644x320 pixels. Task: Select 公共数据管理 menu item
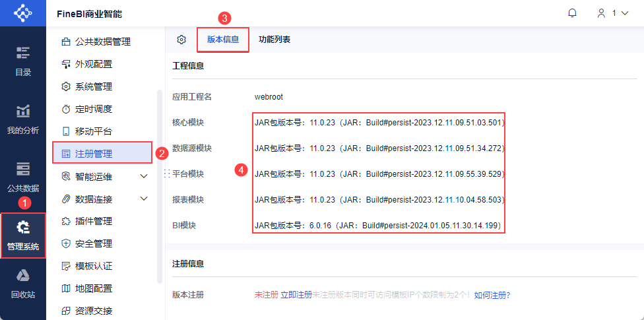pyautogui.click(x=103, y=42)
